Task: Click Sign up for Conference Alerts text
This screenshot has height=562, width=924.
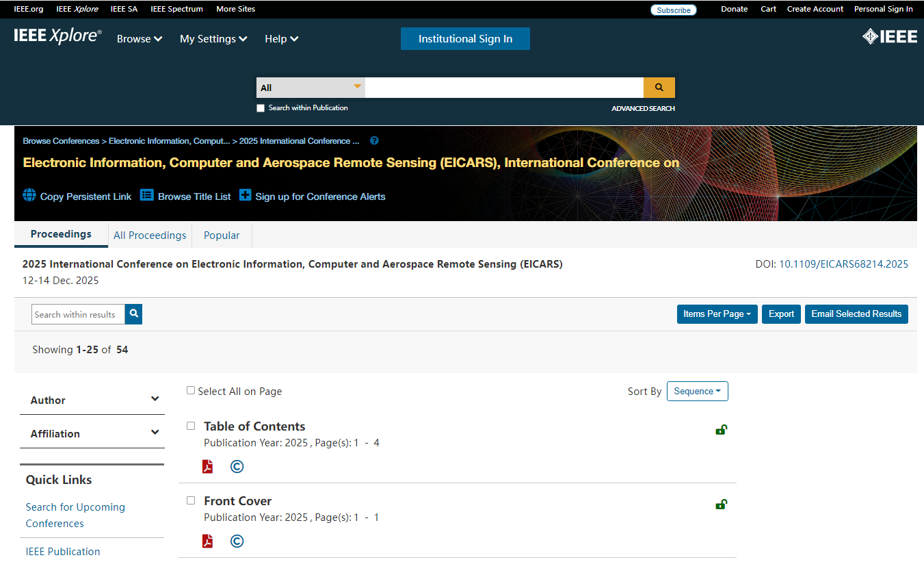Action: (x=320, y=196)
